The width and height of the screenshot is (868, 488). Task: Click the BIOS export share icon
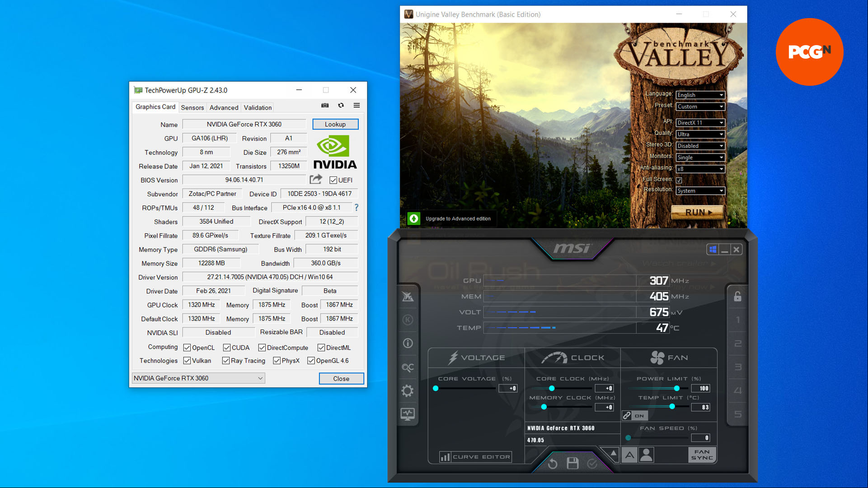tap(316, 179)
